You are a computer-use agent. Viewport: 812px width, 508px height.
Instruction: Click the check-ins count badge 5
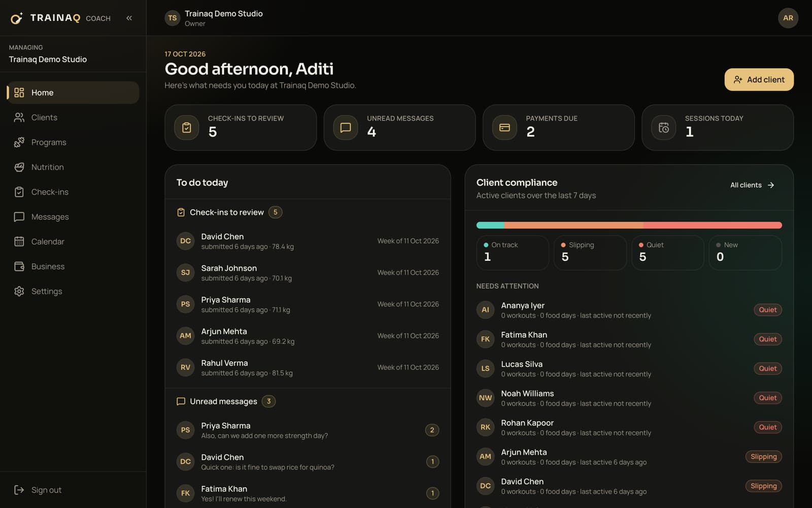pyautogui.click(x=276, y=212)
